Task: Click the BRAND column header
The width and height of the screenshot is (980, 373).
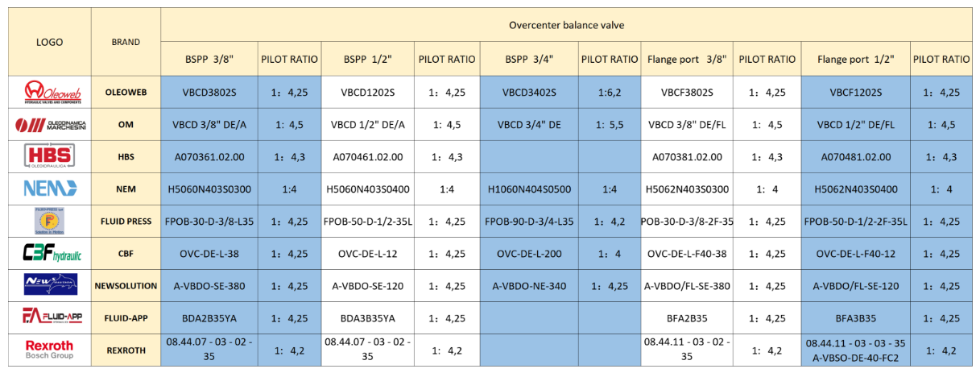Action: [125, 42]
